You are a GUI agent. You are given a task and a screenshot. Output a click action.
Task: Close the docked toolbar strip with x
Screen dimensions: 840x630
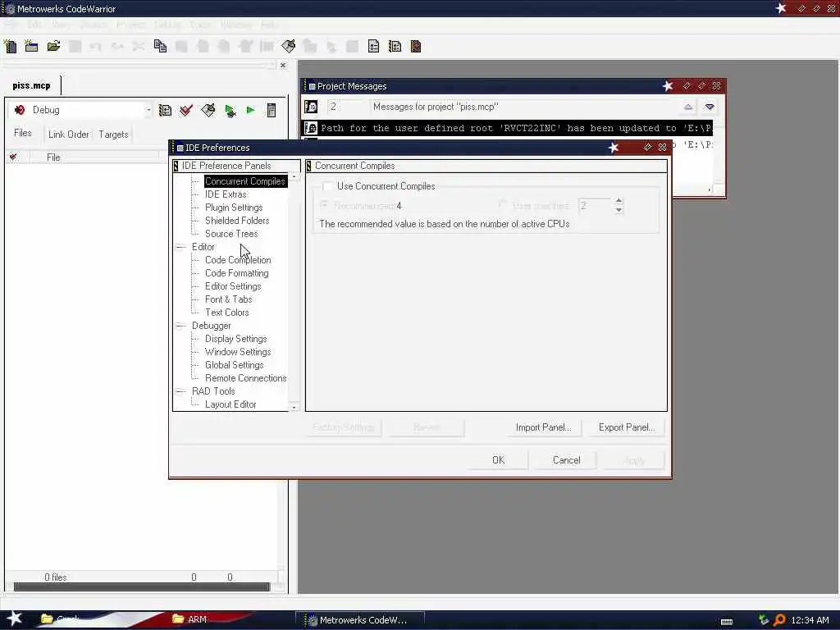[x=283, y=66]
